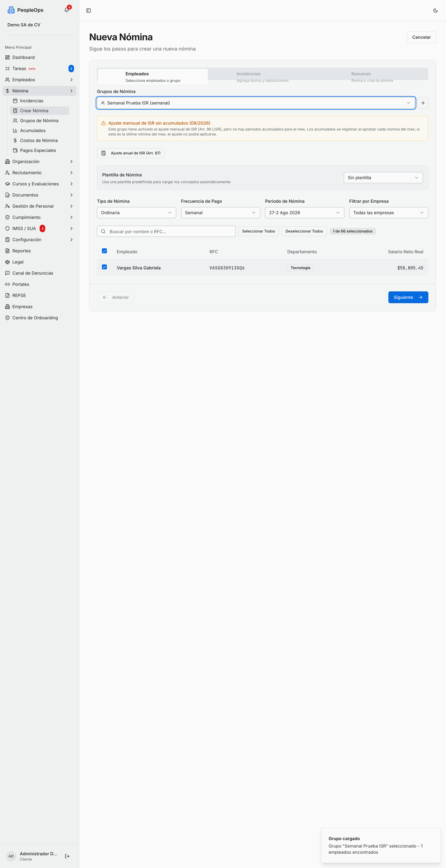The height and width of the screenshot is (868, 446).
Task: Click RFC value VASG830913GQ6
Action: coord(227,268)
